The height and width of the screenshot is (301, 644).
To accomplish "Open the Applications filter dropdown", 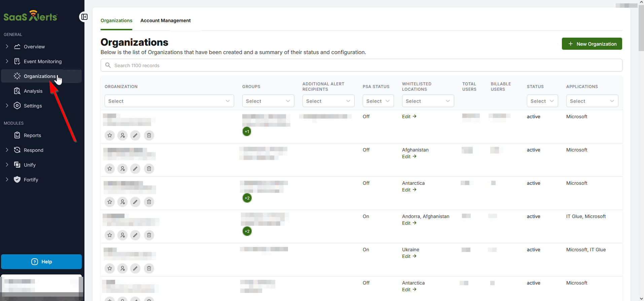I will tap(592, 101).
